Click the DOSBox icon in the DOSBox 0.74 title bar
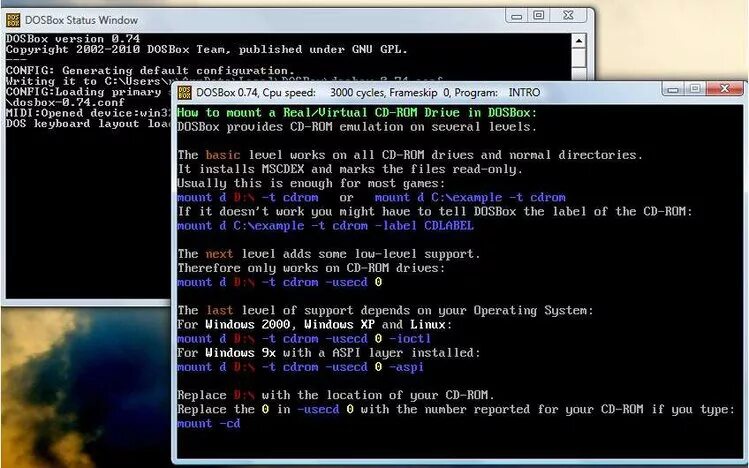 tap(184, 92)
